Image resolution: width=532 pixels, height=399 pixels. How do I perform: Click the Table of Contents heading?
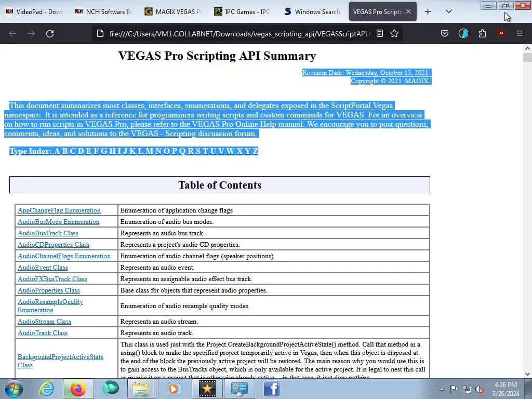tap(220, 185)
